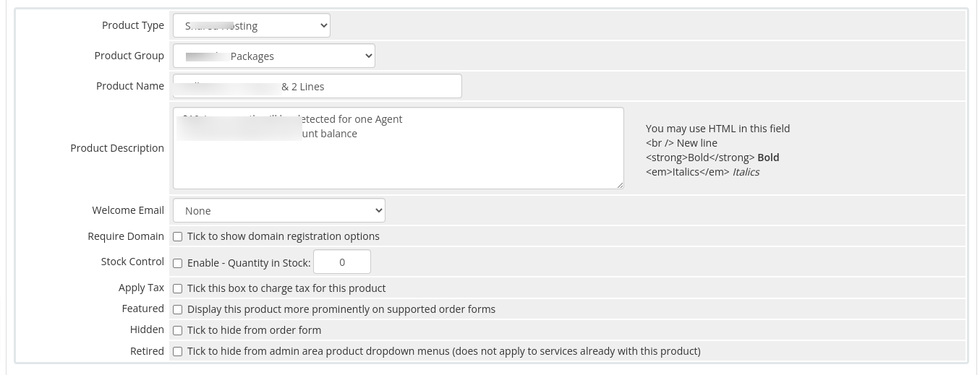Open the Product Type dropdown
The width and height of the screenshot is (980, 375).
(251, 25)
